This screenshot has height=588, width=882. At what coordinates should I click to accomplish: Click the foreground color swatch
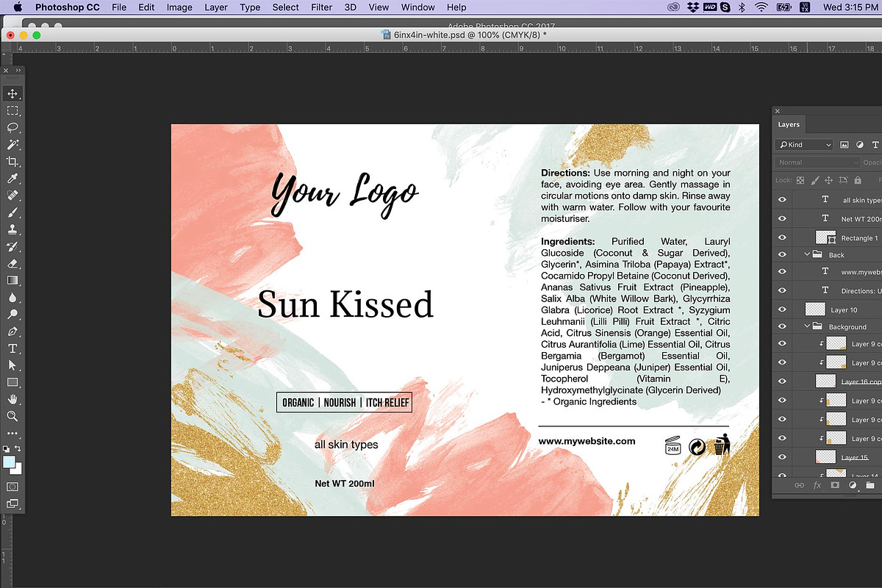9,462
